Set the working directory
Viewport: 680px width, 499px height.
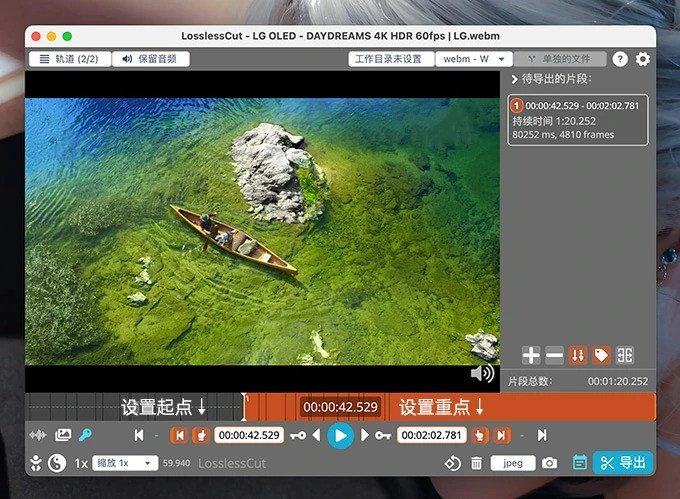point(391,59)
